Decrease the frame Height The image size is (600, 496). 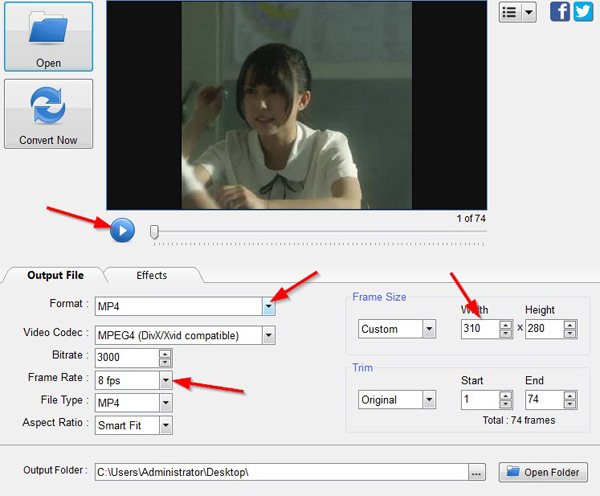pos(570,333)
